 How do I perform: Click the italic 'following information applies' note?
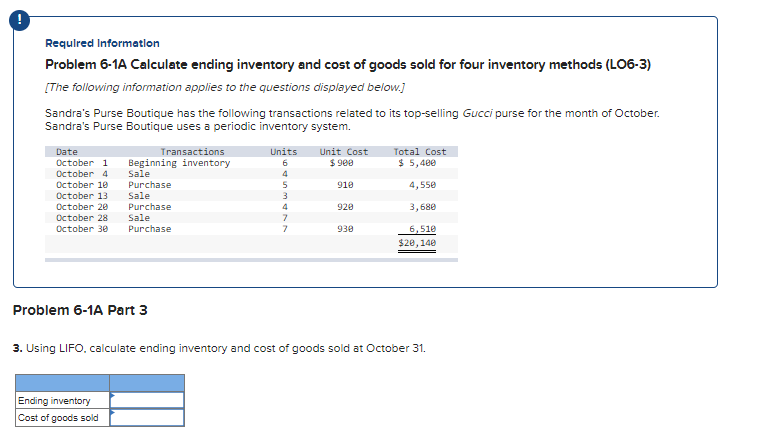tap(225, 87)
